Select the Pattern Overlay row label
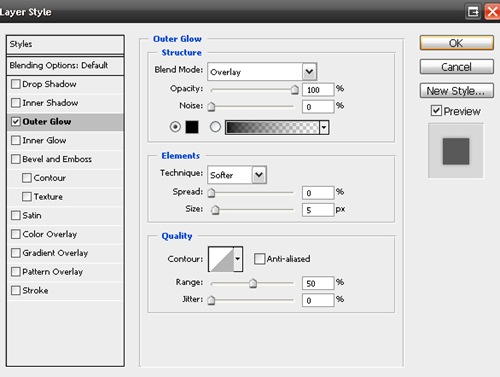The height and width of the screenshot is (377, 500). pyautogui.click(x=52, y=272)
